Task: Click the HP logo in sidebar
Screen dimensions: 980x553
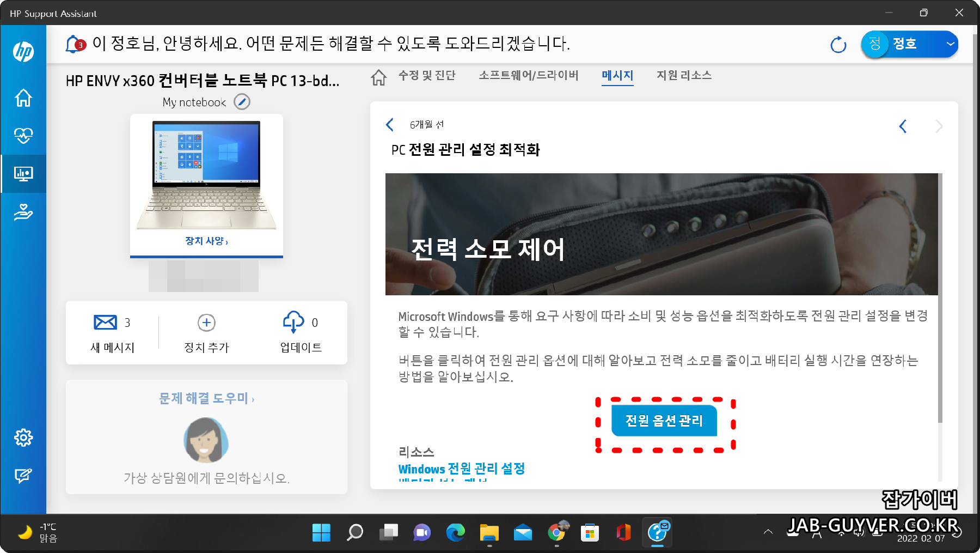Action: pos(23,52)
